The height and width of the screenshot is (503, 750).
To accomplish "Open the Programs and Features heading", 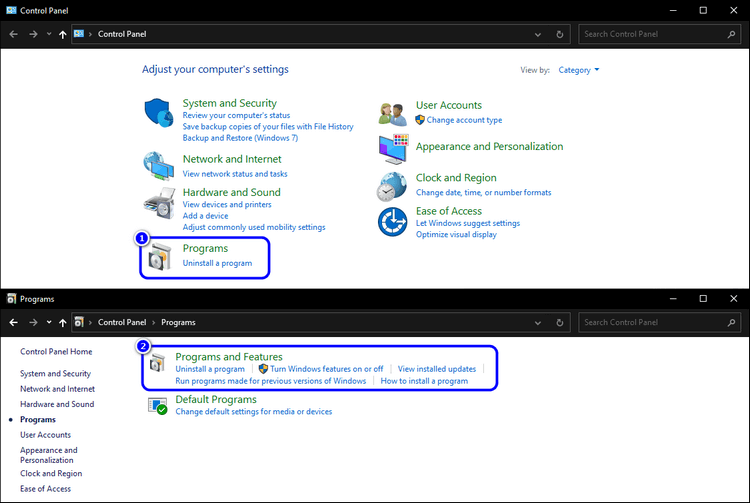I will 229,357.
